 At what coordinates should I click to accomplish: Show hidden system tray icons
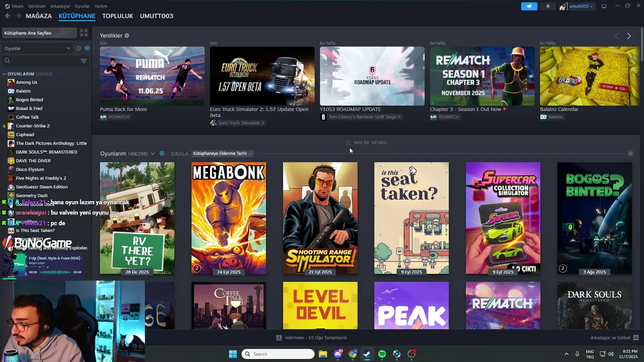click(x=567, y=354)
